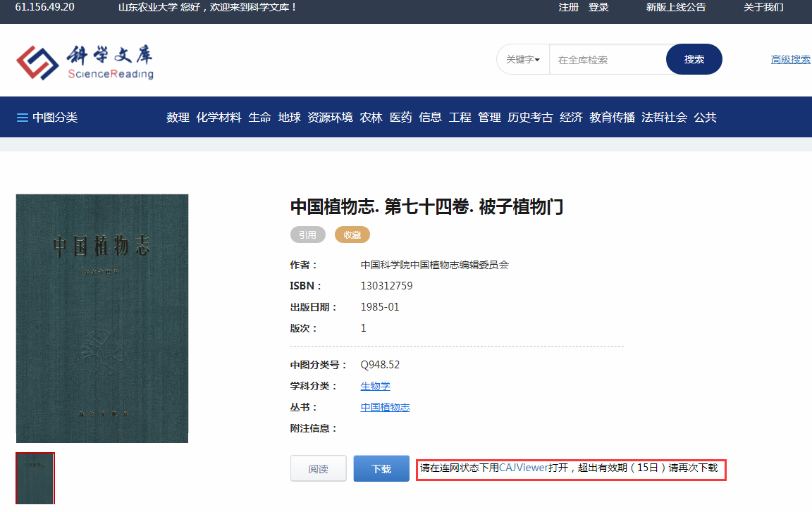Select the 数理 category in navigation

tap(178, 118)
